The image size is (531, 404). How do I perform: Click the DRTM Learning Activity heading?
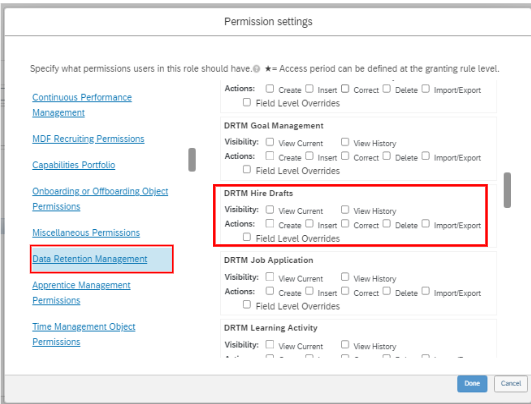271,328
